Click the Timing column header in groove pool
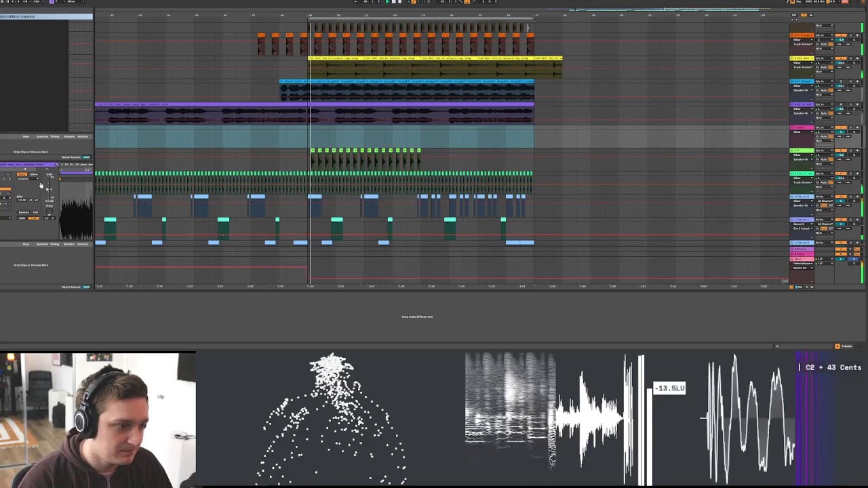This screenshot has width=868, height=488. (x=54, y=136)
